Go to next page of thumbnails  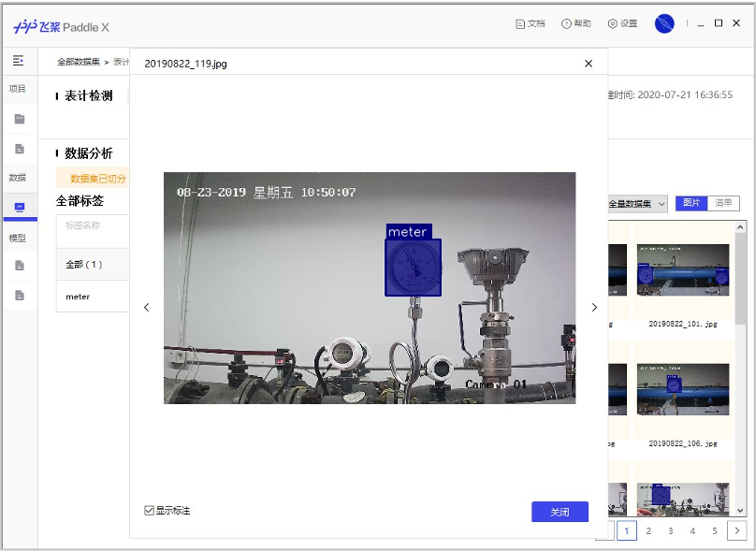point(736,530)
